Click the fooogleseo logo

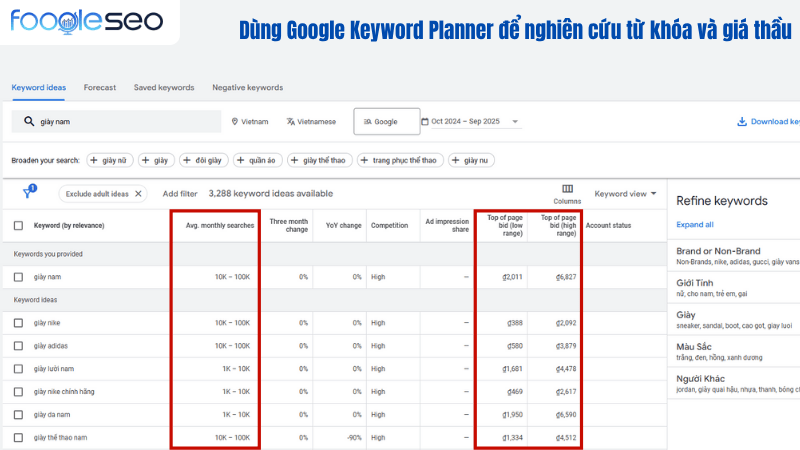pos(87,21)
